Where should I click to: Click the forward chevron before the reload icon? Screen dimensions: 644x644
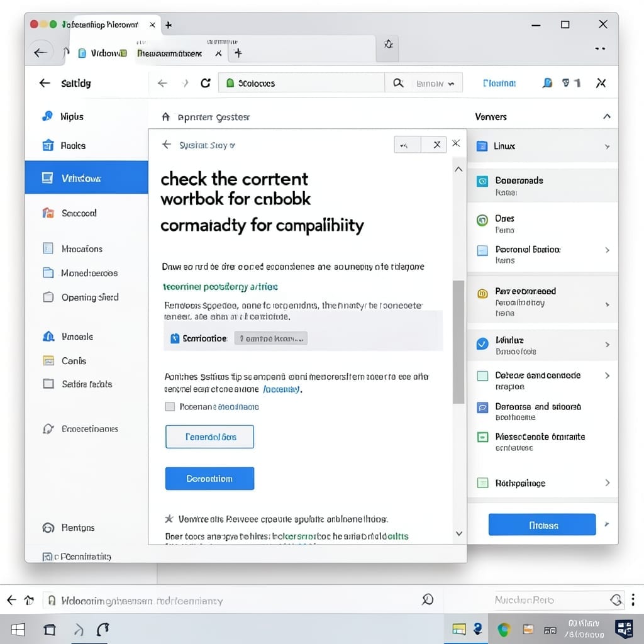pos(186,84)
